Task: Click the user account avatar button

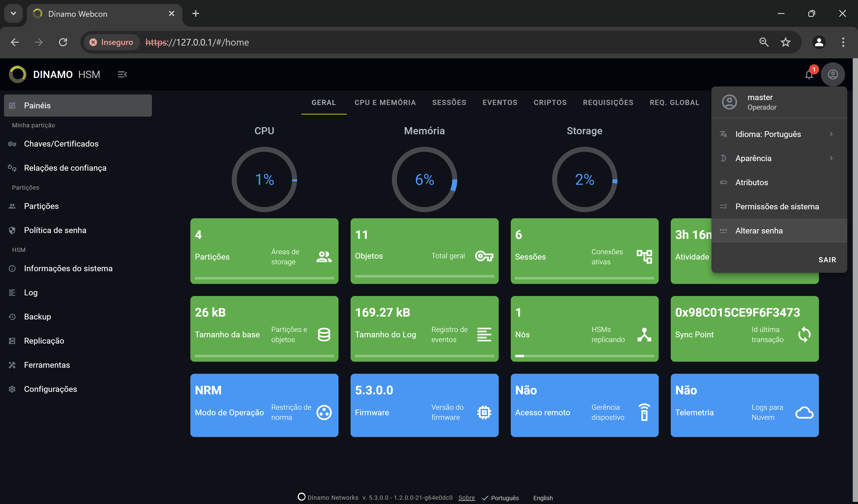Action: (833, 75)
